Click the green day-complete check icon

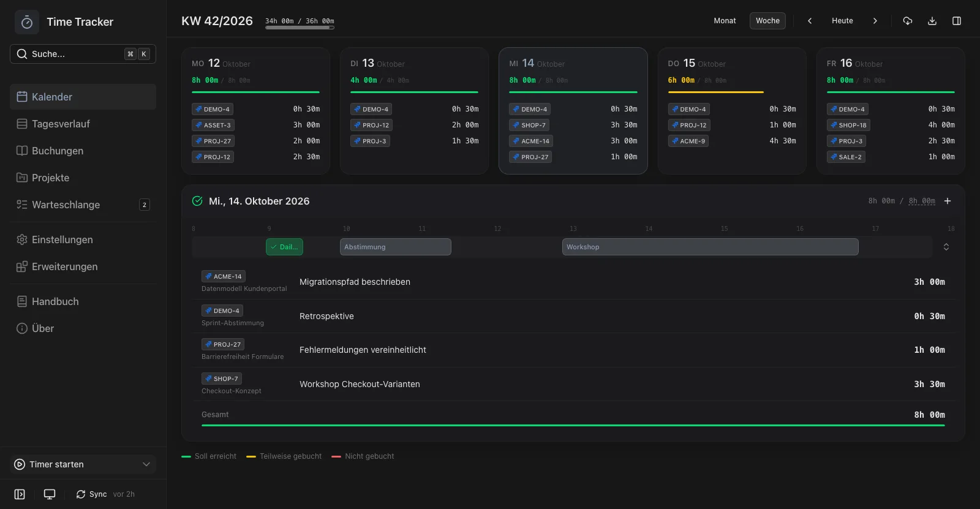197,201
